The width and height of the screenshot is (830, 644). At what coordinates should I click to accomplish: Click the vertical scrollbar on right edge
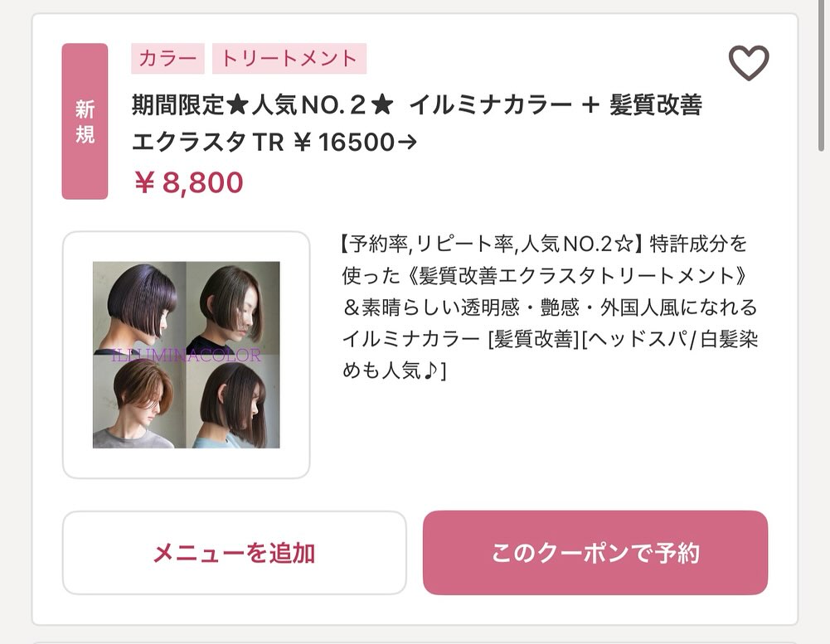click(822, 75)
